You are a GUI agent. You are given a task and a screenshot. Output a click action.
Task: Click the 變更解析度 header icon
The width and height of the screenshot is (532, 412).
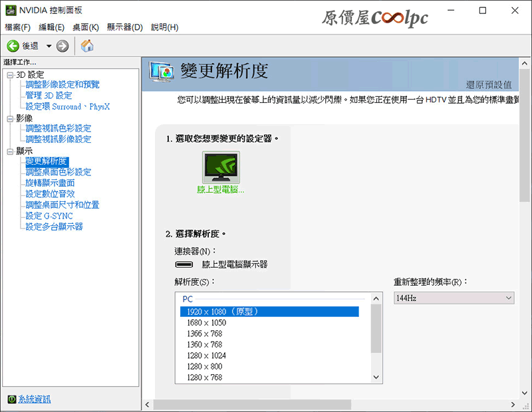click(162, 72)
